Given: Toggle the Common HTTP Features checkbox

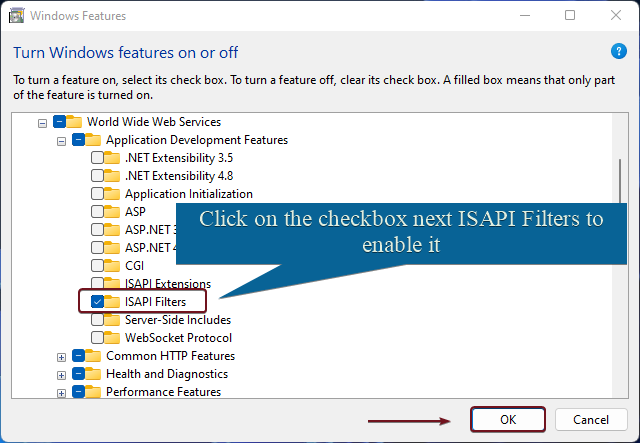Looking at the screenshot, I should point(78,356).
